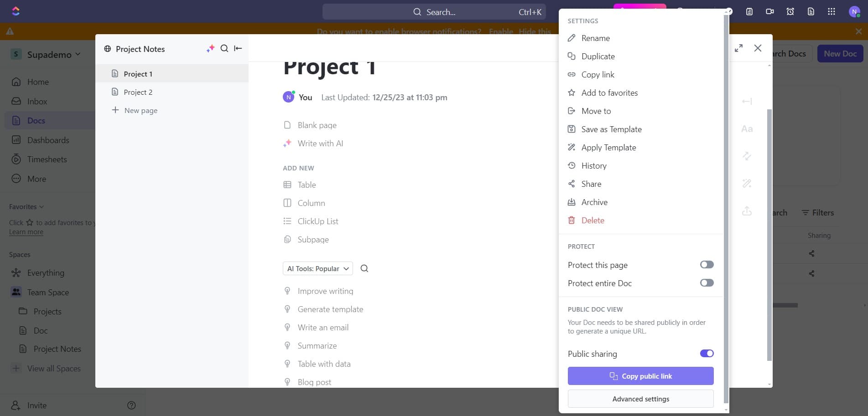Viewport: 868px width, 416px height.
Task: Choose Save as Template menu option
Action: click(x=611, y=129)
